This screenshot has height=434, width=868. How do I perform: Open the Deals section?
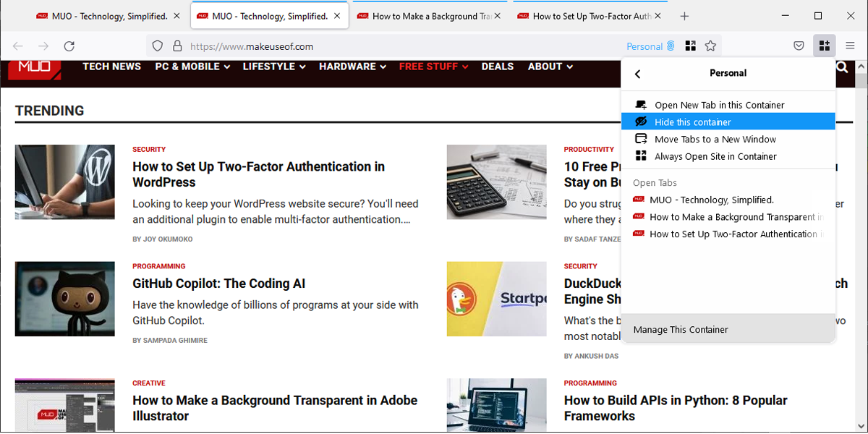tap(498, 67)
